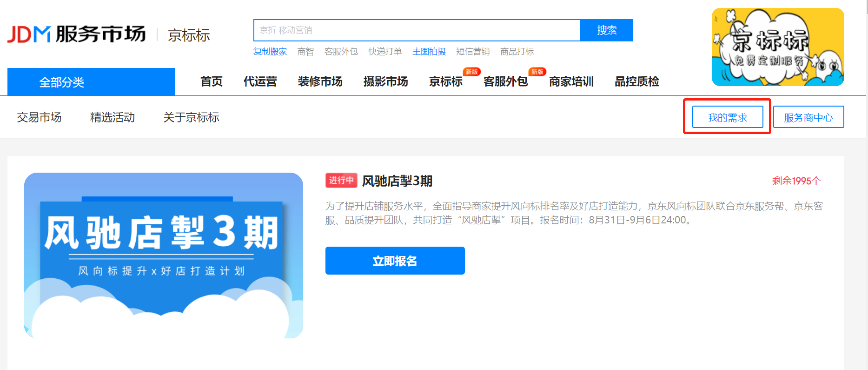Click the 新版 badge on 客服外包
The width and height of the screenshot is (868, 370).
pos(537,72)
